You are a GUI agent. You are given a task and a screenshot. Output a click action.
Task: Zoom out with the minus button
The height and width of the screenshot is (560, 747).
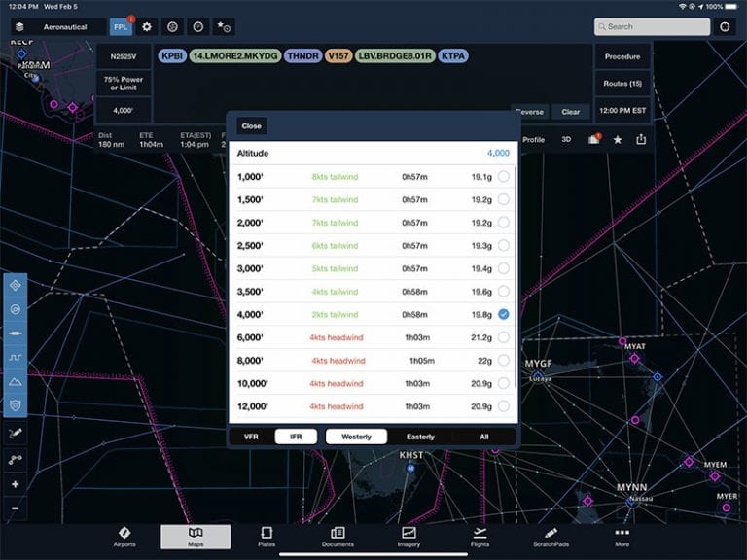click(x=16, y=508)
